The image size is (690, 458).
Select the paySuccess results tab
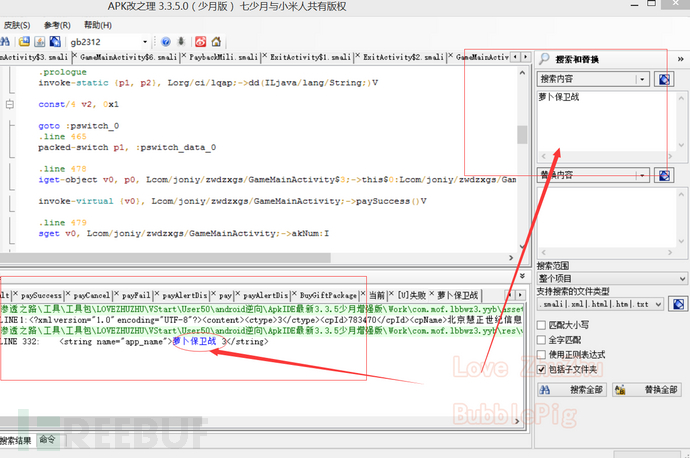click(x=41, y=296)
